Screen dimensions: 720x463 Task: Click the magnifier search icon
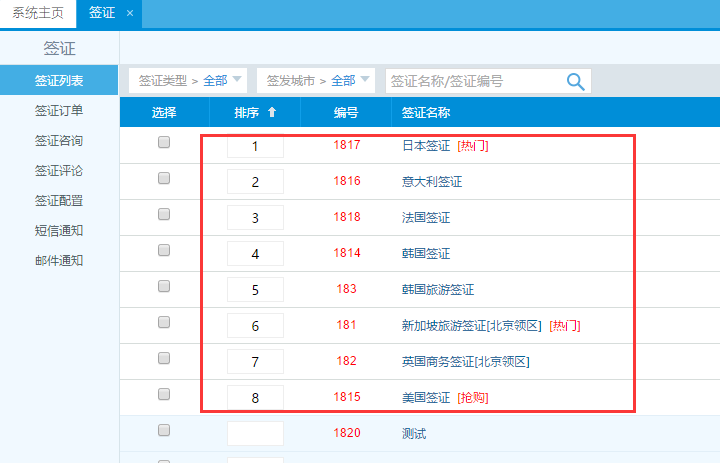coord(575,81)
